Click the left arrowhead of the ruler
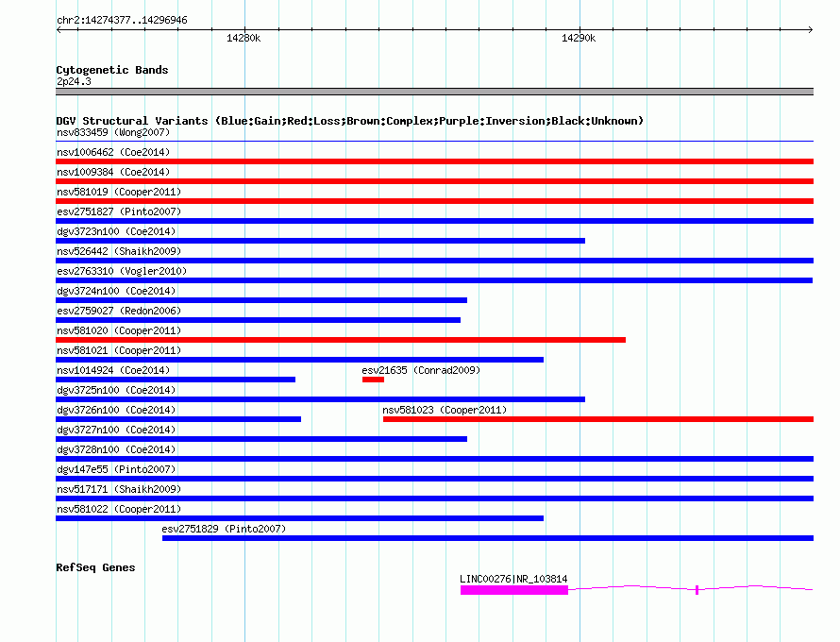 [59, 29]
